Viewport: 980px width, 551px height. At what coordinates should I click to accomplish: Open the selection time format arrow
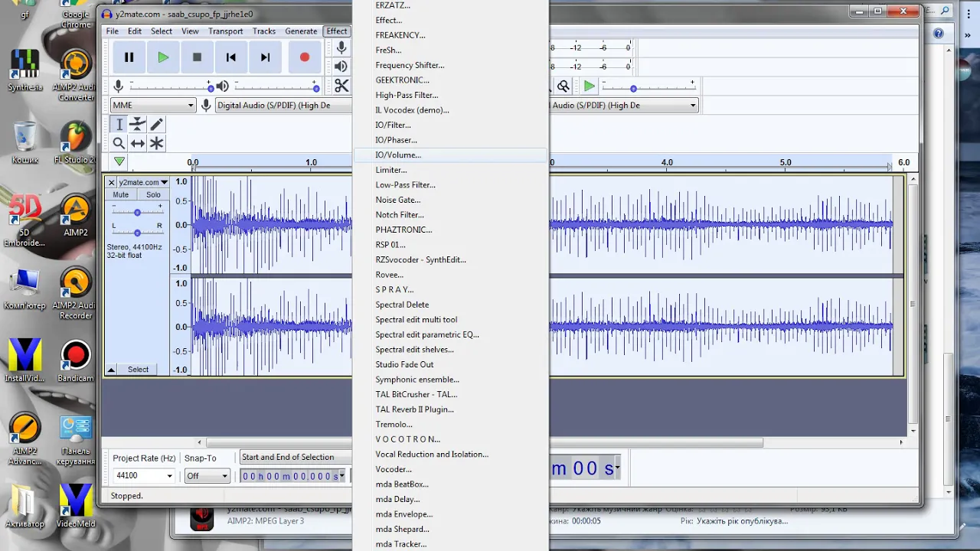[x=342, y=476]
